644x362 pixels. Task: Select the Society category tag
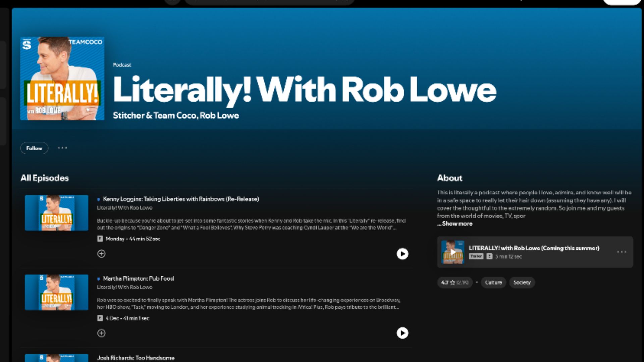(522, 283)
